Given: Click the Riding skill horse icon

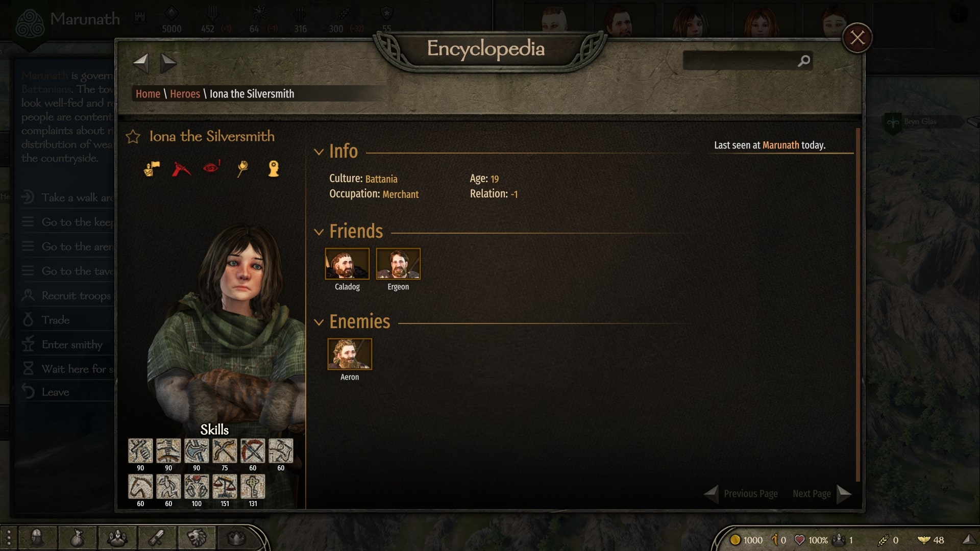Looking at the screenshot, I should [x=140, y=487].
